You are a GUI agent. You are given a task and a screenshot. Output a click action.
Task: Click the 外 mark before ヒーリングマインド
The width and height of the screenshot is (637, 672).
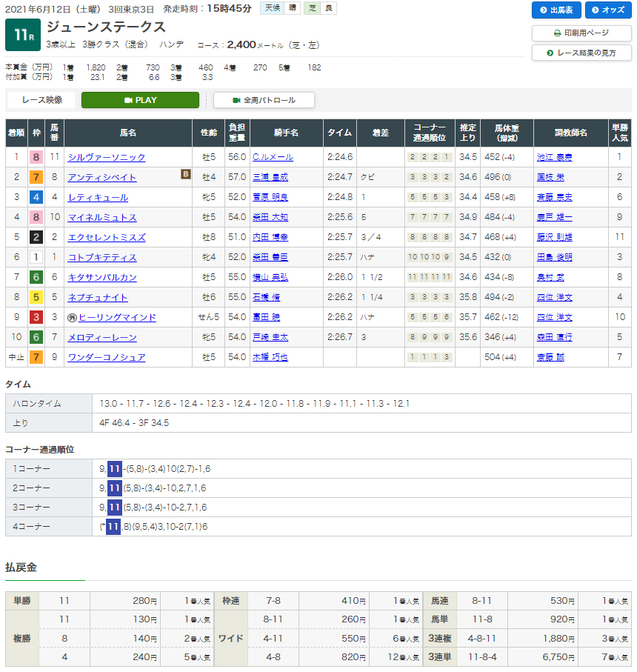tap(73, 317)
